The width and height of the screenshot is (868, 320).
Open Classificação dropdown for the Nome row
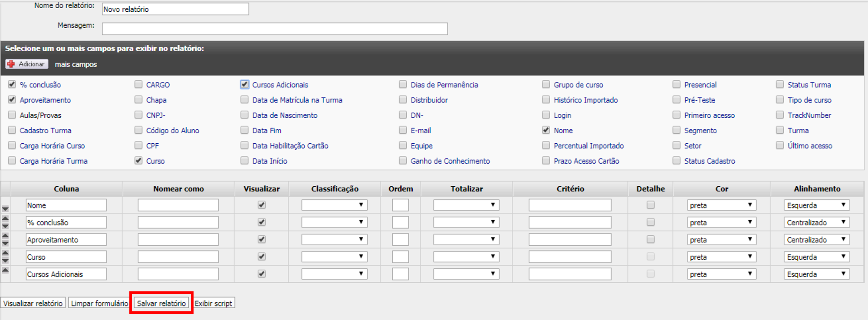(x=334, y=205)
